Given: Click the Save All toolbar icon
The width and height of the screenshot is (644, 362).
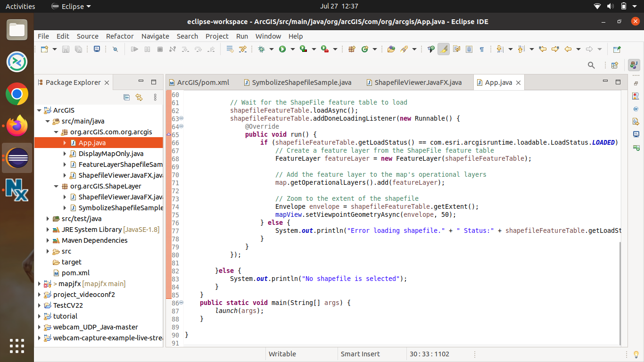Looking at the screenshot, I should pyautogui.click(x=78, y=49).
